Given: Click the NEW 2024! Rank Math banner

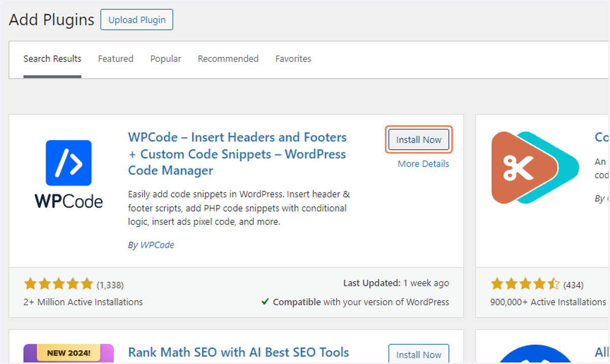Looking at the screenshot, I should pyautogui.click(x=69, y=353).
